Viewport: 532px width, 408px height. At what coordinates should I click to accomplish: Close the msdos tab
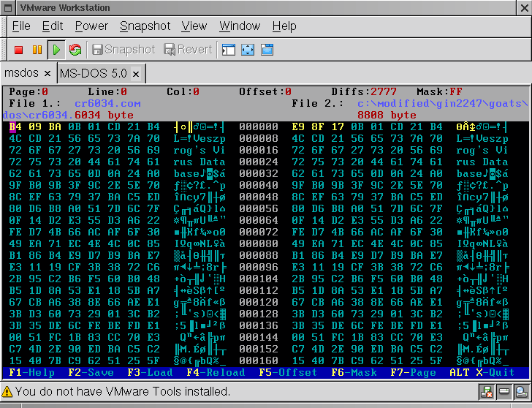point(47,73)
